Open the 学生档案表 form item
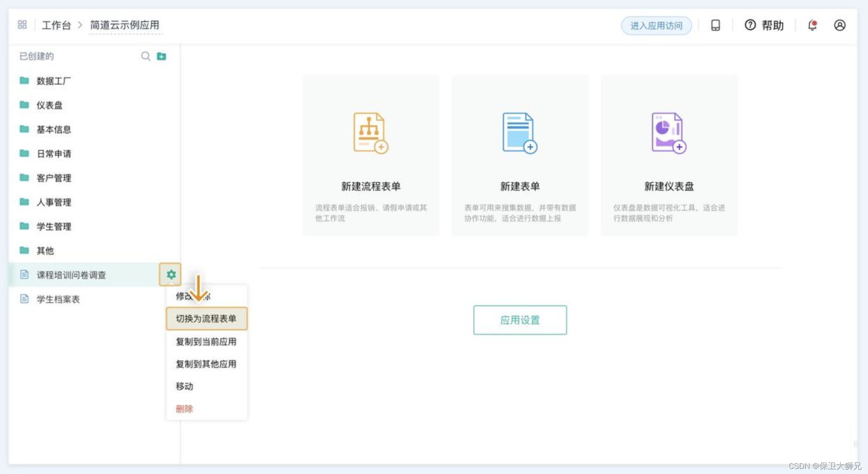This screenshot has width=868, height=474. (x=58, y=299)
